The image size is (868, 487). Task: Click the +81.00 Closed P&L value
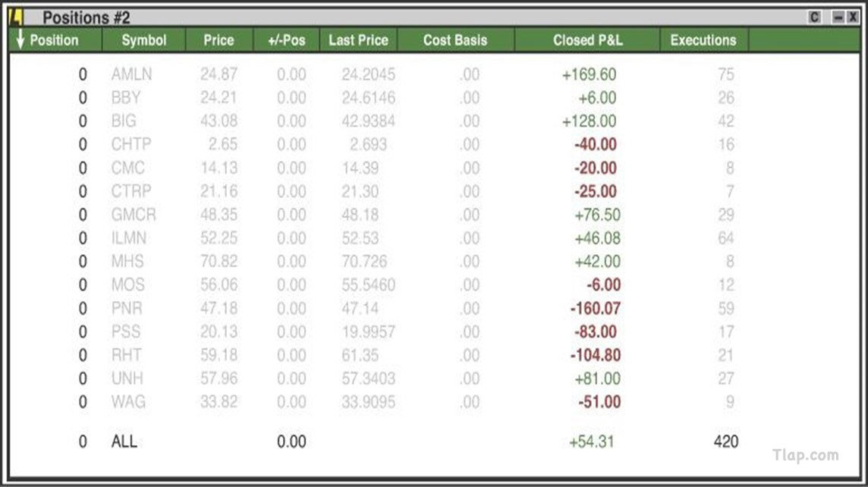pyautogui.click(x=597, y=378)
